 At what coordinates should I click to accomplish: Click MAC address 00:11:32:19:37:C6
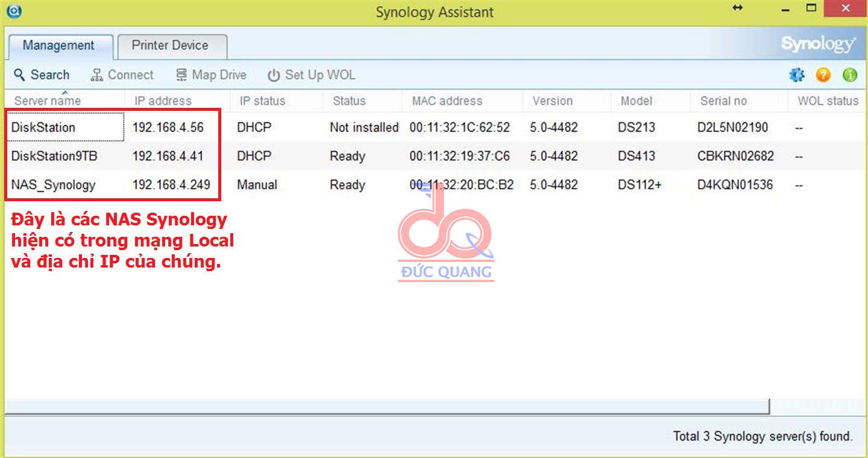(460, 156)
